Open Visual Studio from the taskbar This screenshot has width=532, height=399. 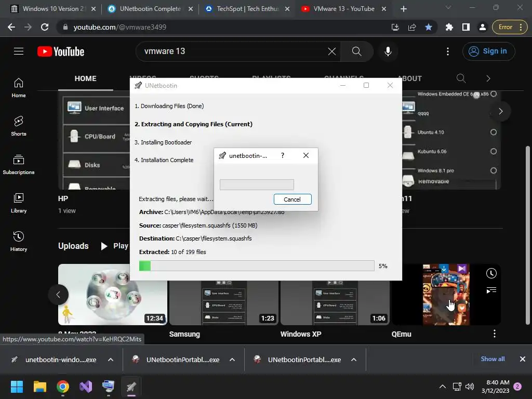click(86, 387)
